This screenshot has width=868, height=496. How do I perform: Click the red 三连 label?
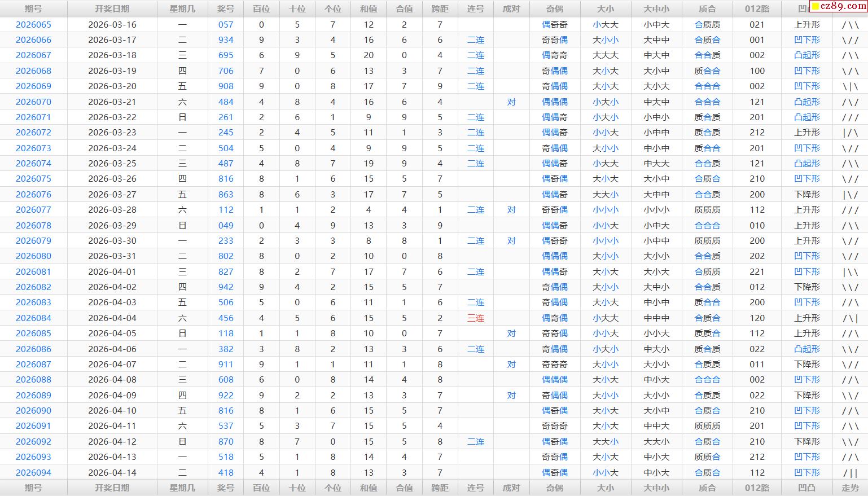[x=476, y=318]
